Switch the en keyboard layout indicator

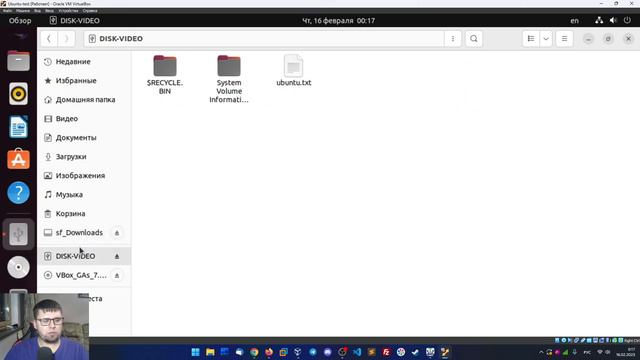574,20
